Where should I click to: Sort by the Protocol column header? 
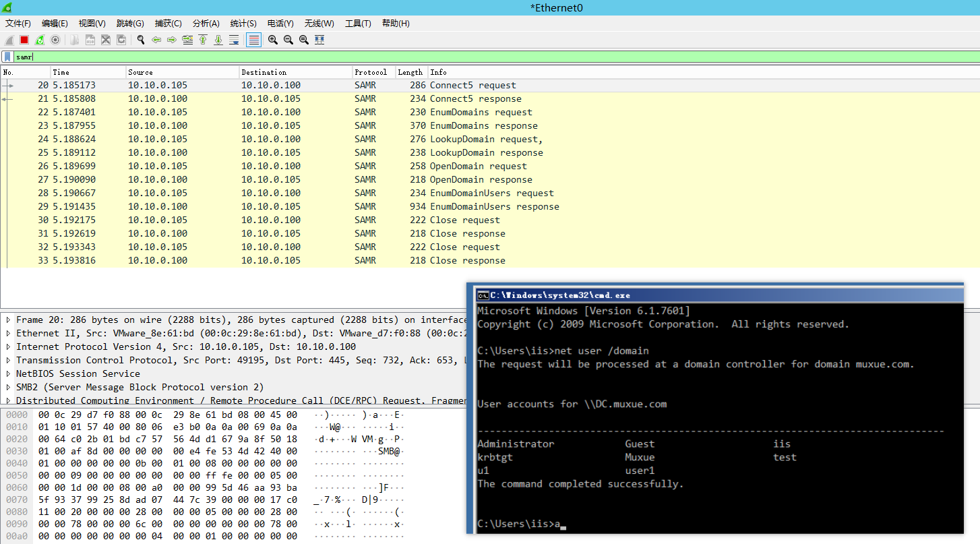[x=373, y=72]
